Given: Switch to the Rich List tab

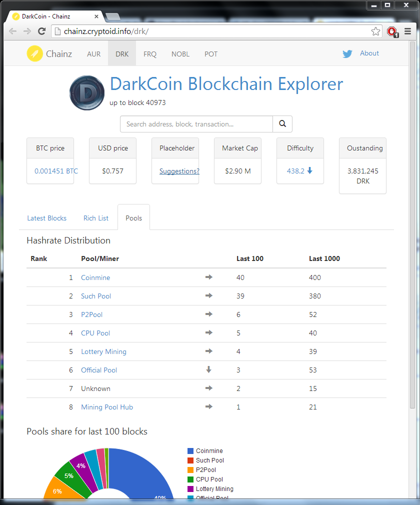Looking at the screenshot, I should click(96, 218).
